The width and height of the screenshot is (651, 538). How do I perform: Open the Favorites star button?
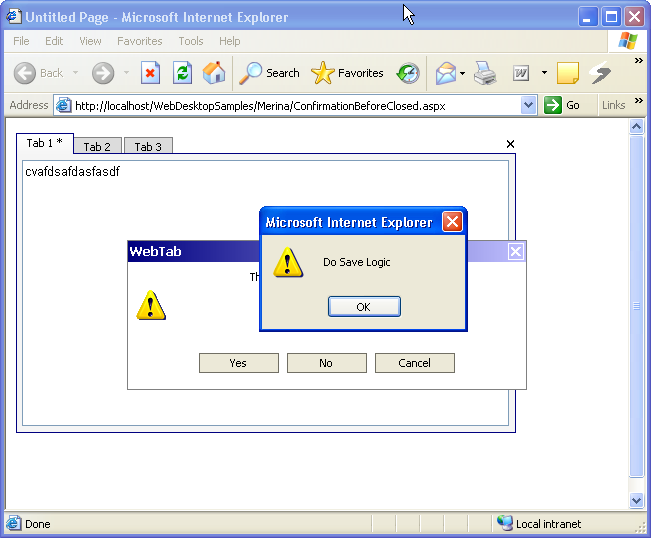click(x=347, y=73)
